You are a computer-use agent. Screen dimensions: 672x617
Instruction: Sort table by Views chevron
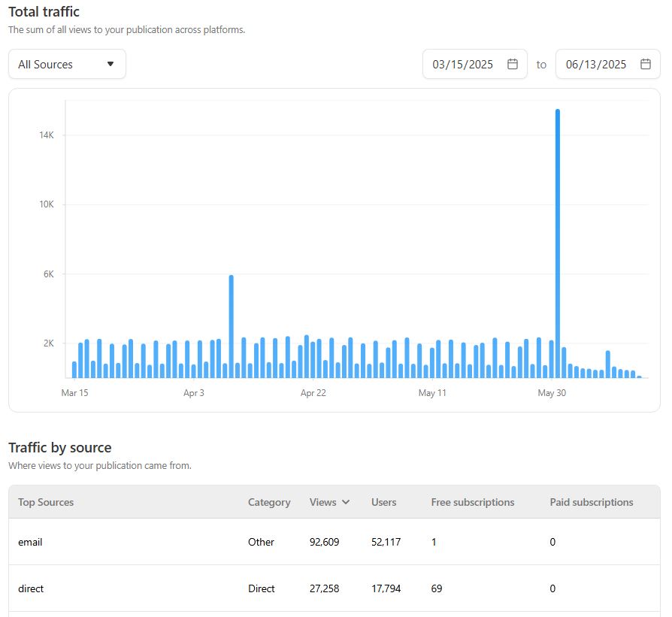click(x=346, y=503)
